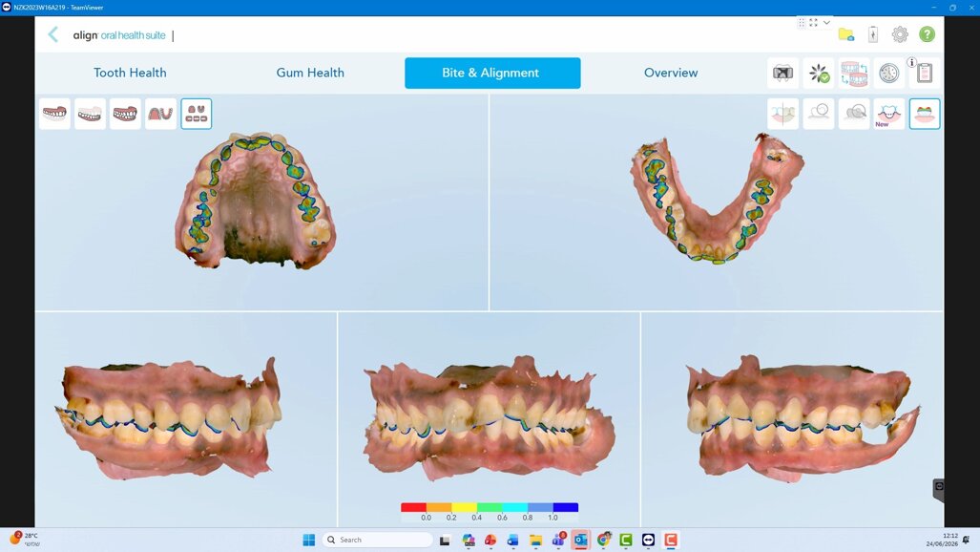980x552 pixels.
Task: Click the TeamViewer fullscreen arrows icon
Action: (x=813, y=23)
